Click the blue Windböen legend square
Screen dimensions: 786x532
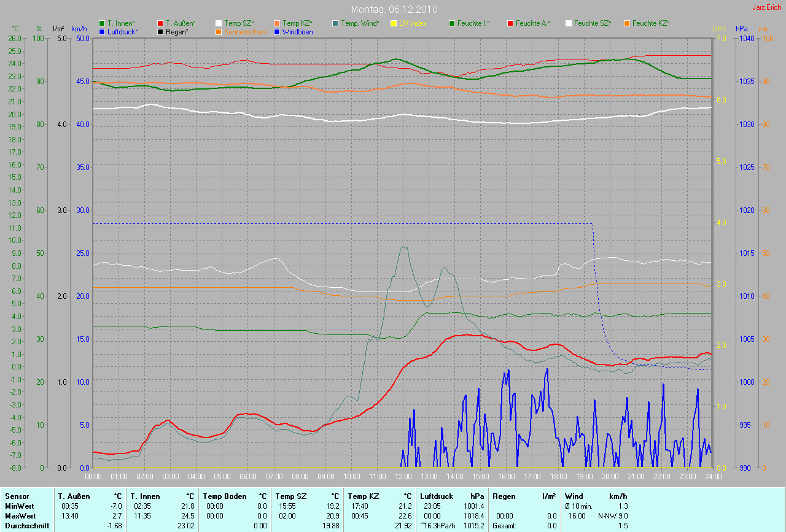click(x=278, y=31)
